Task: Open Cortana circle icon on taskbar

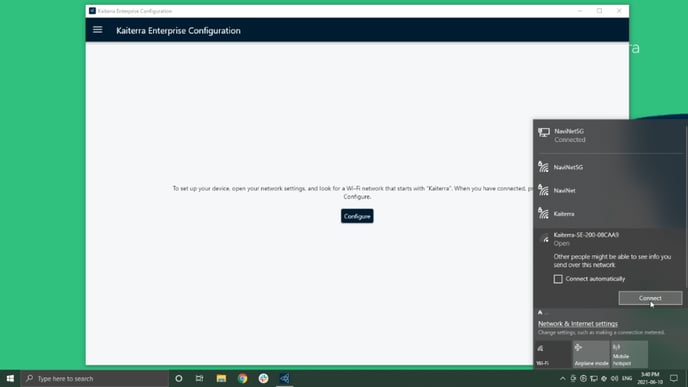Action: pyautogui.click(x=179, y=378)
